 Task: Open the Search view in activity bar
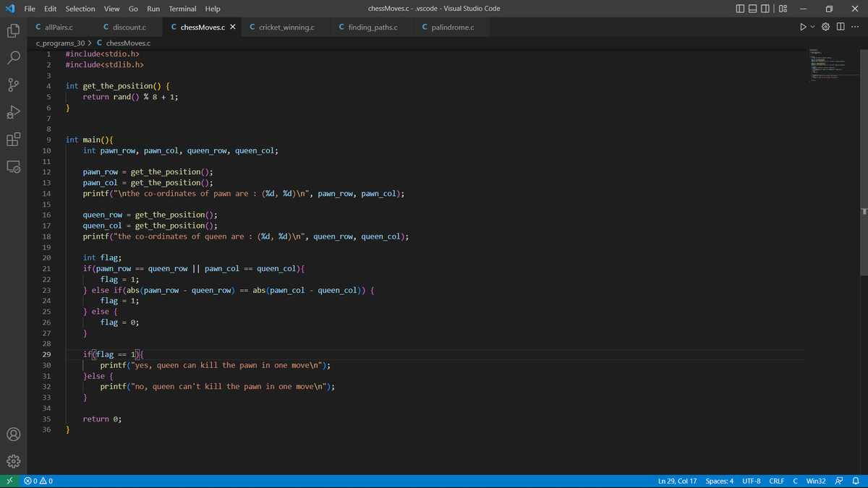point(14,57)
